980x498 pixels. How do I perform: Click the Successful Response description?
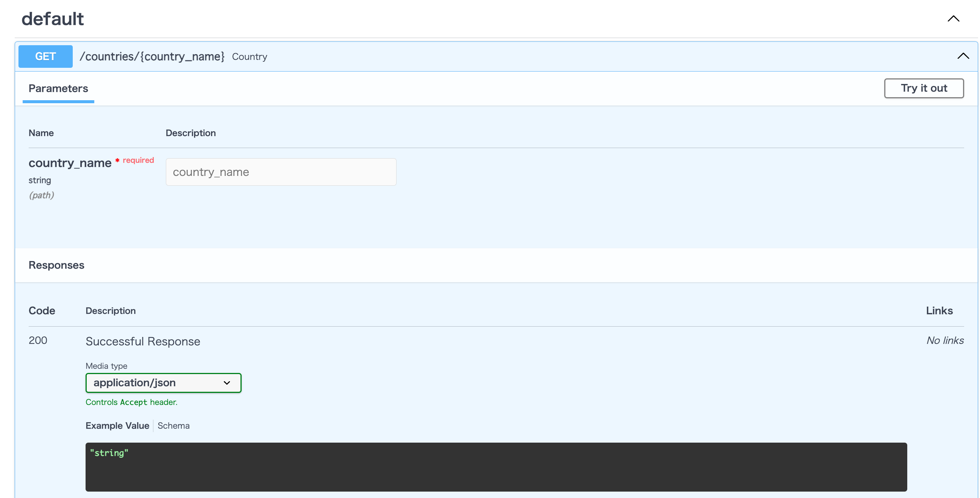point(142,341)
